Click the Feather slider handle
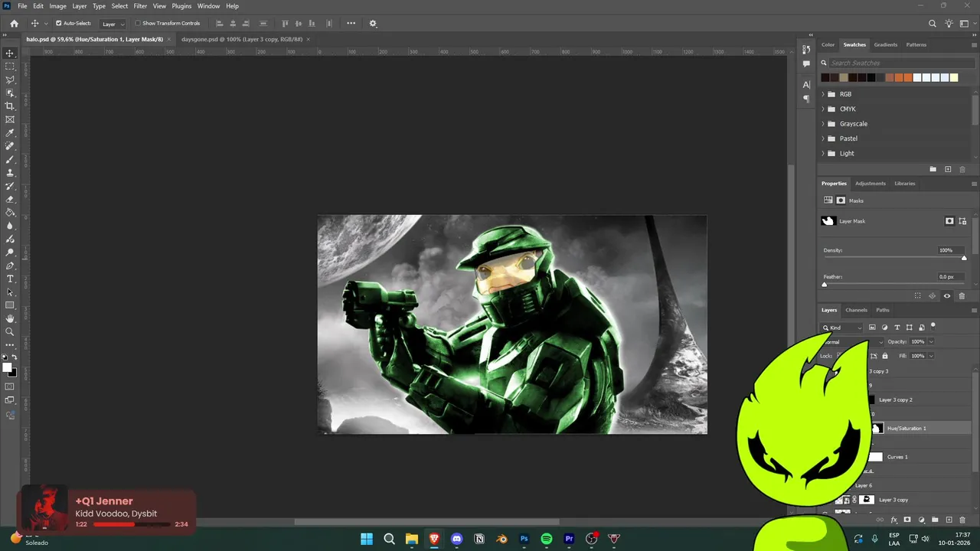The image size is (980, 551). (x=825, y=285)
